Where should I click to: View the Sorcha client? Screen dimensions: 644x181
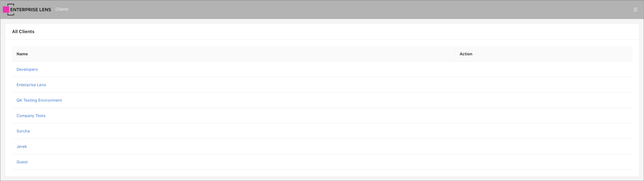pos(23,131)
